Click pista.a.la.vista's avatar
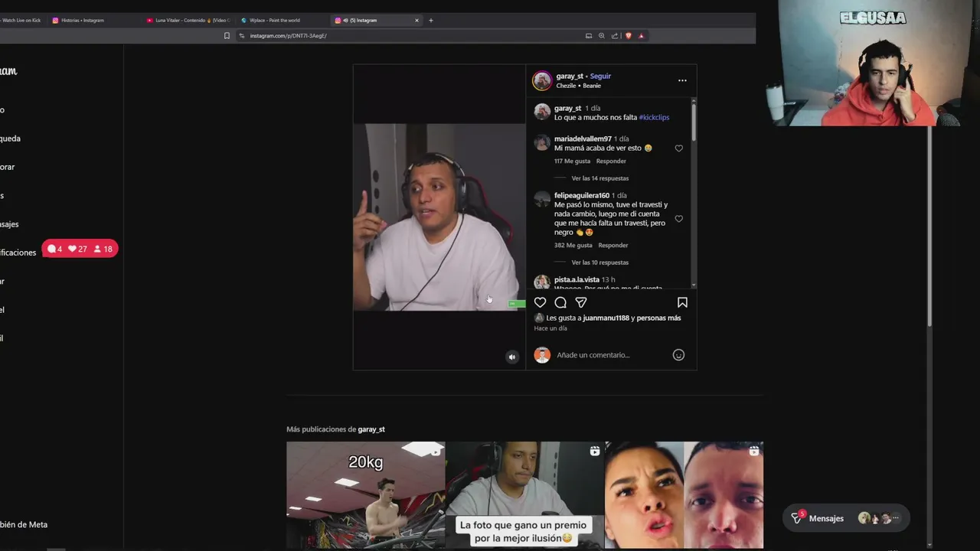The height and width of the screenshot is (551, 980). click(x=542, y=282)
